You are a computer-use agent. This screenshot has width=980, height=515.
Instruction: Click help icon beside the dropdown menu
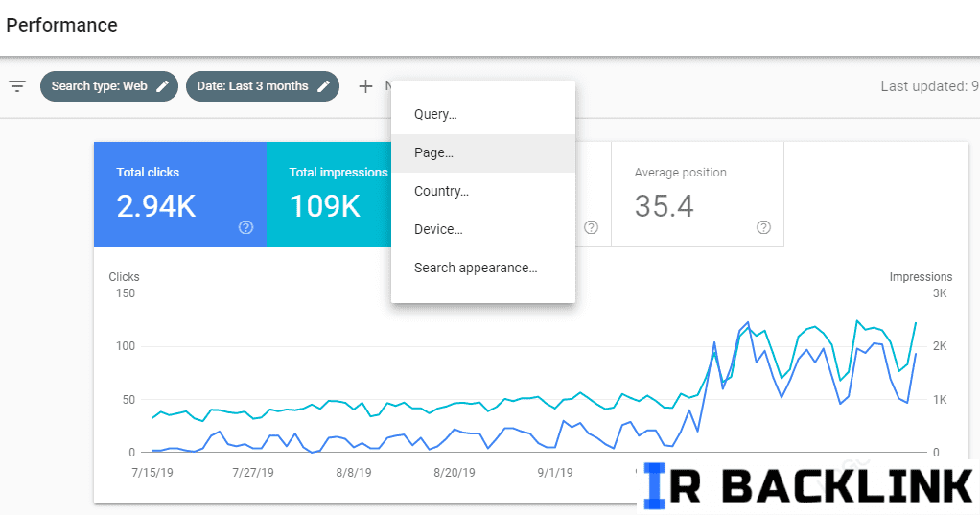point(591,227)
